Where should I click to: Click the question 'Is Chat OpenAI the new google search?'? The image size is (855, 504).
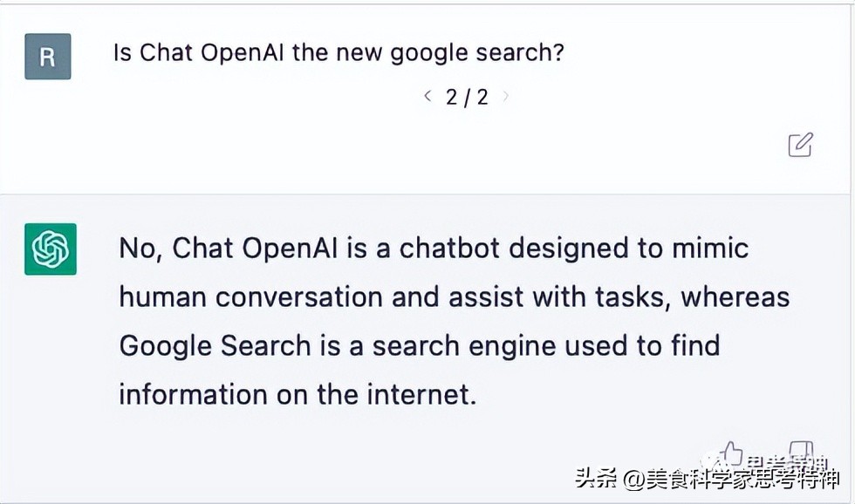click(x=339, y=52)
